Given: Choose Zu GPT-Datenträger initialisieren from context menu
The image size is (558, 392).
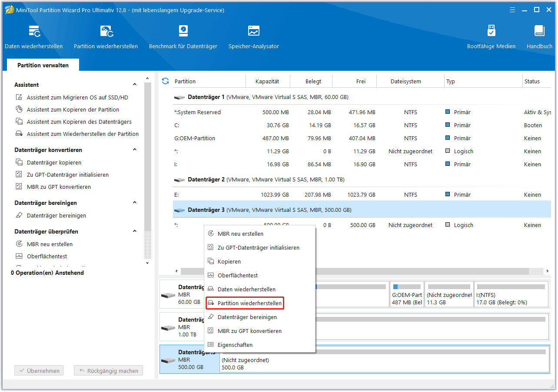Looking at the screenshot, I should (260, 248).
